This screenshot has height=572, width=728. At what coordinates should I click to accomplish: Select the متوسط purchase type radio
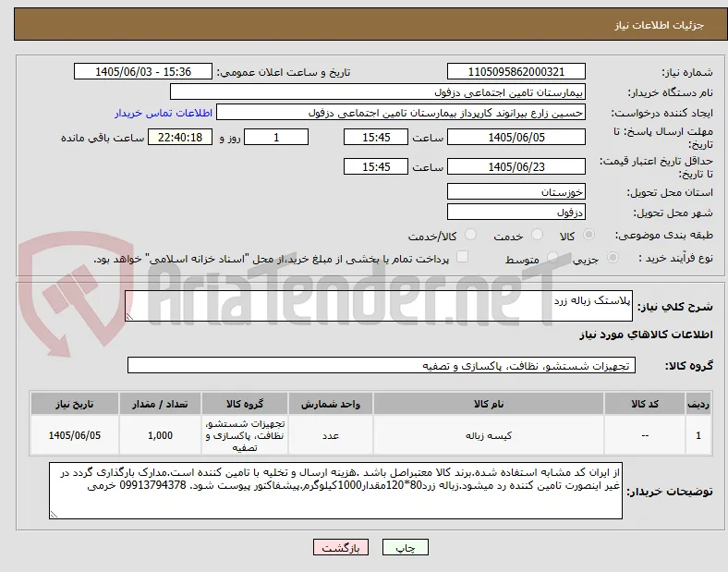[x=552, y=257]
